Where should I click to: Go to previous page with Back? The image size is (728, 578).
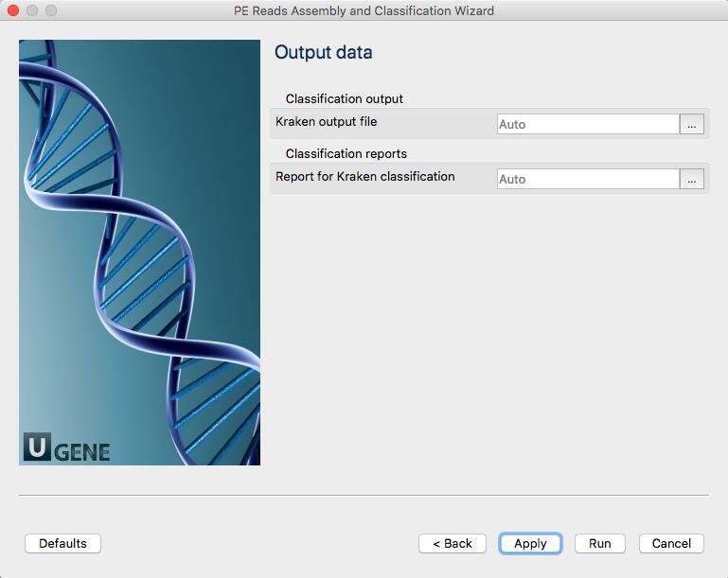tap(453, 543)
